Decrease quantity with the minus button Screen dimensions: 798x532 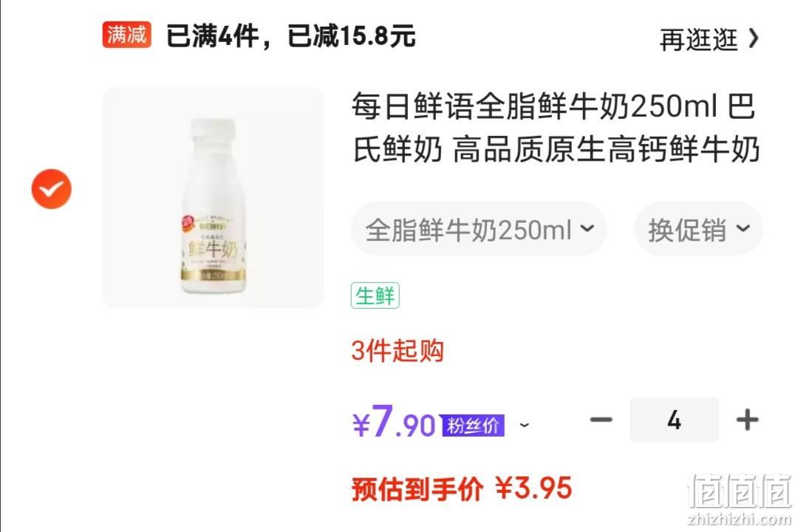601,420
